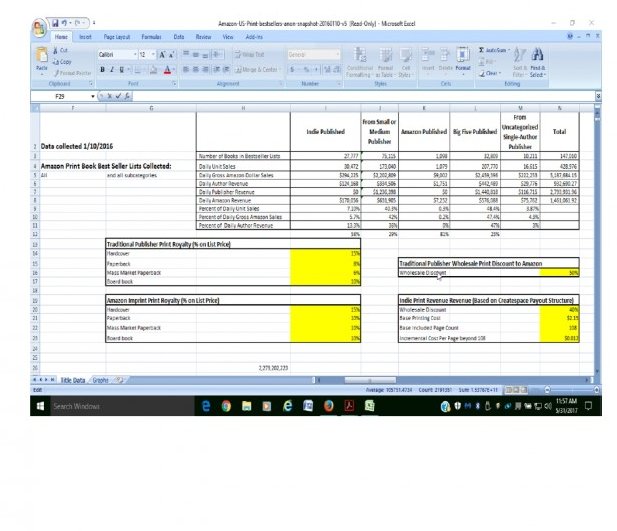Decrease font size with Shrink Font
The width and height of the screenshot is (617, 531).
pyautogui.click(x=171, y=55)
